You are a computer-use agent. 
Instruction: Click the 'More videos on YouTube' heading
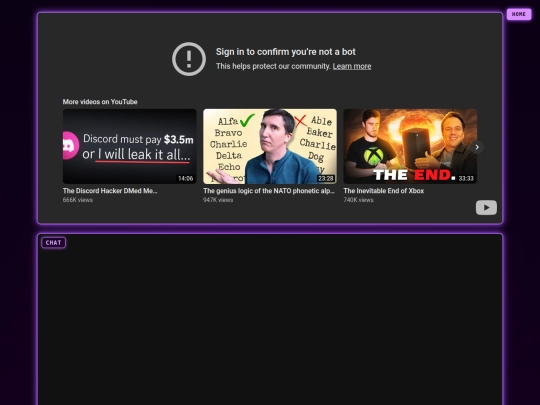(x=100, y=102)
